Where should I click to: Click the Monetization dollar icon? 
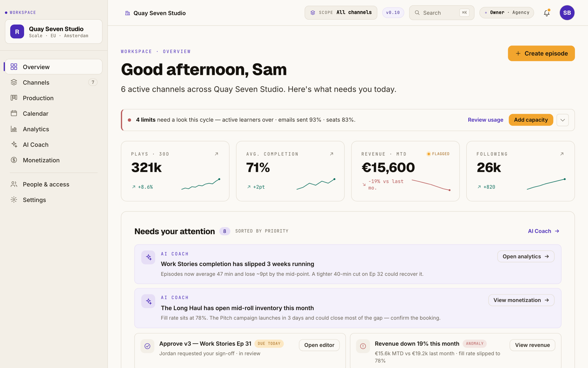[x=14, y=160]
